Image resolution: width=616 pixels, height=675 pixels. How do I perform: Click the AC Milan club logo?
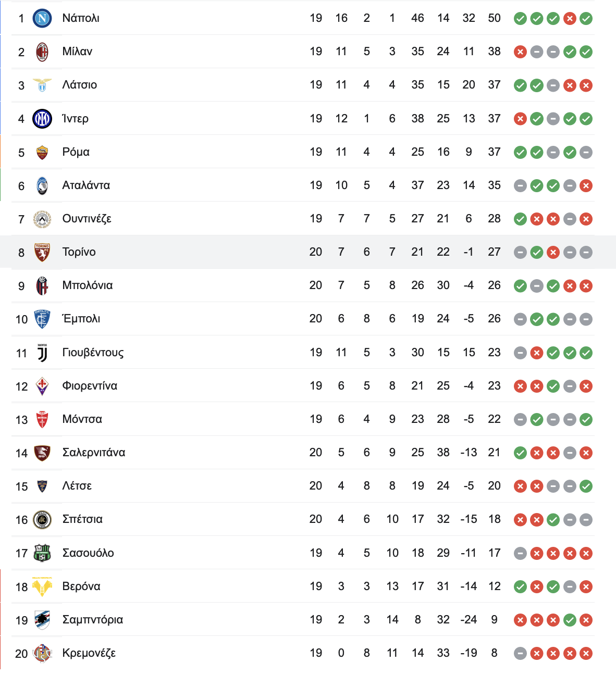[42, 52]
